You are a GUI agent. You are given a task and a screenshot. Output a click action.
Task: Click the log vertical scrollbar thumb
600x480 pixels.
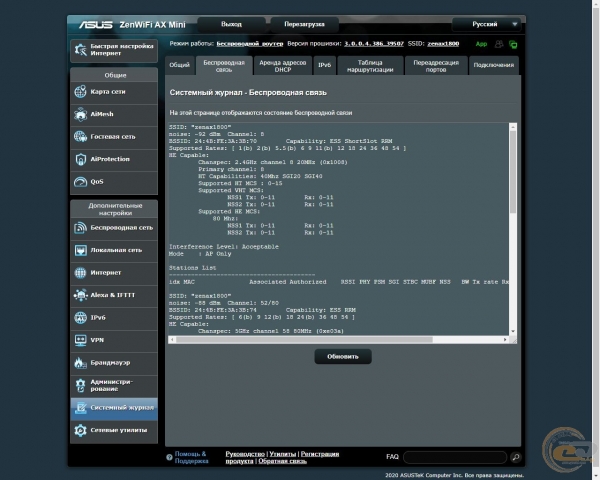[x=513, y=172]
